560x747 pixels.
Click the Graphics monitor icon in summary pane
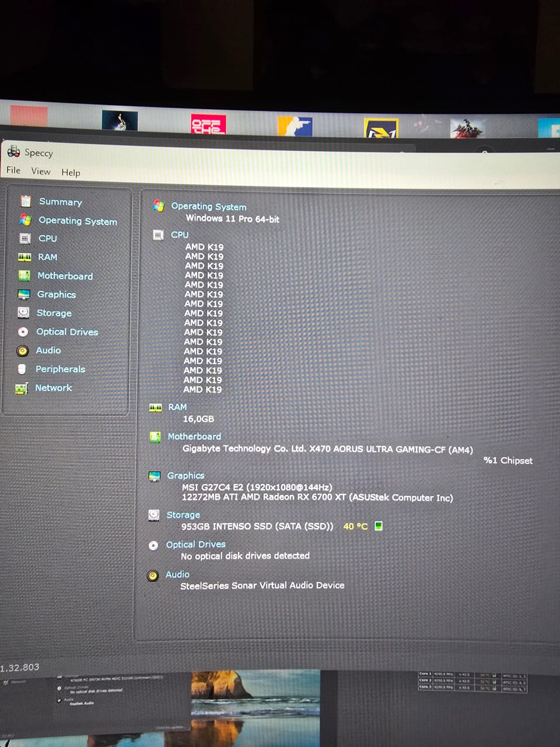pos(154,476)
